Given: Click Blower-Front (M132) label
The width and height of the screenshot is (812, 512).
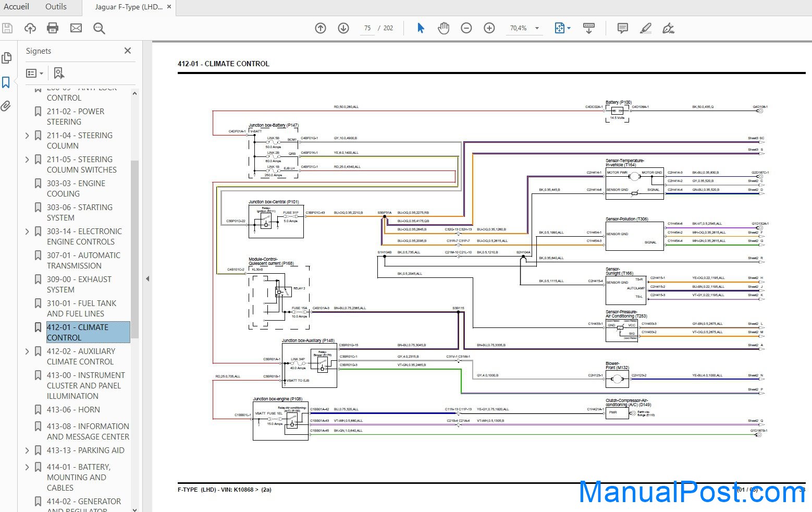Looking at the screenshot, I should [x=617, y=365].
